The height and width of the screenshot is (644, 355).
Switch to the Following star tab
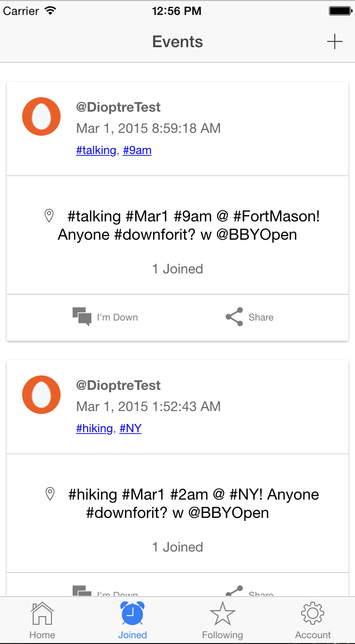click(222, 620)
